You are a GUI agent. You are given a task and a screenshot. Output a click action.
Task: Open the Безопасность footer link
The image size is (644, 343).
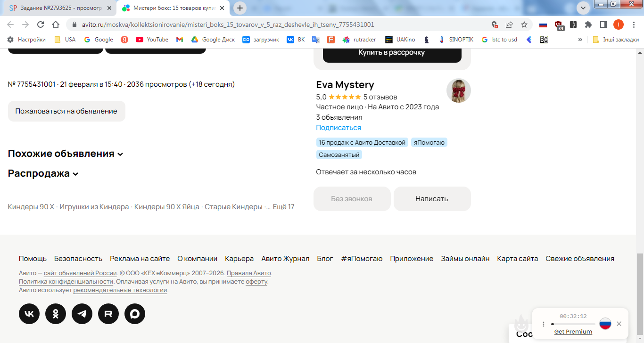(x=78, y=259)
